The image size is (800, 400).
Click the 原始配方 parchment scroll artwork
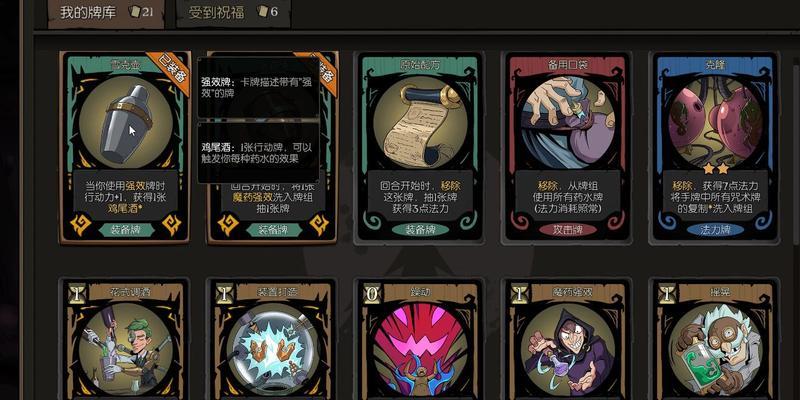[x=420, y=123]
